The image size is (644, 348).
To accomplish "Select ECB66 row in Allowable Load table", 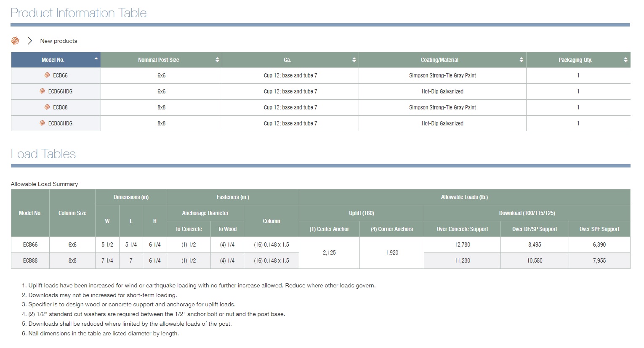I will 30,245.
